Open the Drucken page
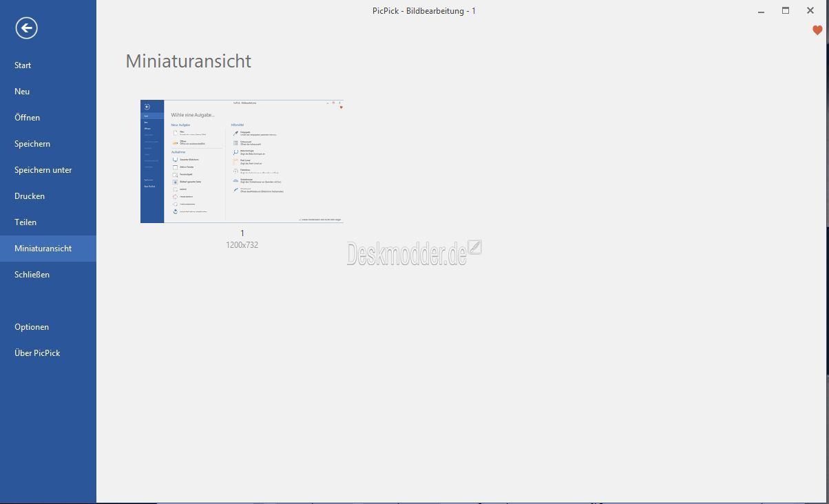This screenshot has width=829, height=504. tap(48, 196)
